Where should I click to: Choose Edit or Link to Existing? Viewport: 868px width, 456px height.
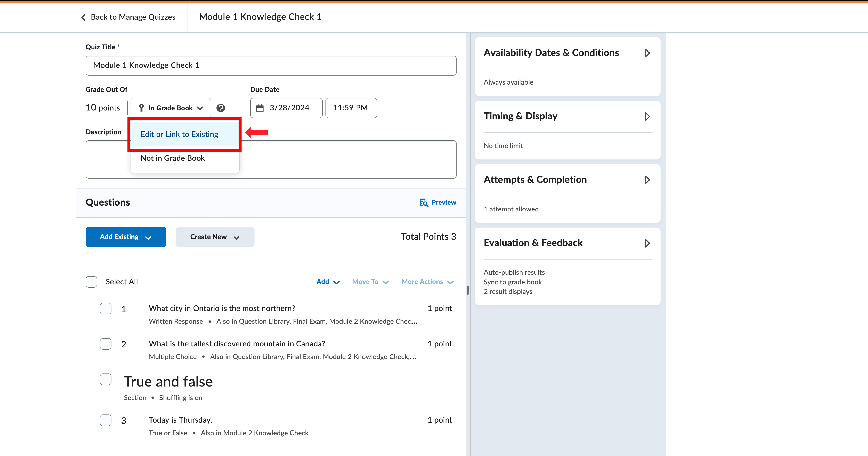[179, 134]
